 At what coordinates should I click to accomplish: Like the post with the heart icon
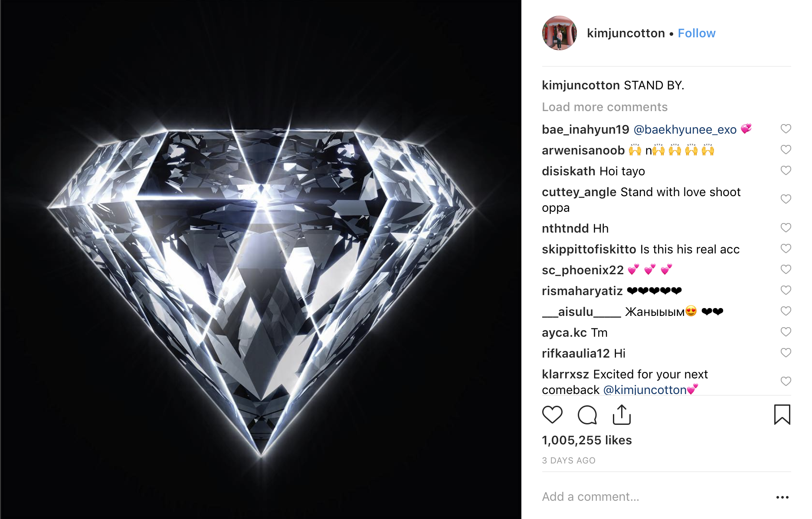pyautogui.click(x=552, y=414)
